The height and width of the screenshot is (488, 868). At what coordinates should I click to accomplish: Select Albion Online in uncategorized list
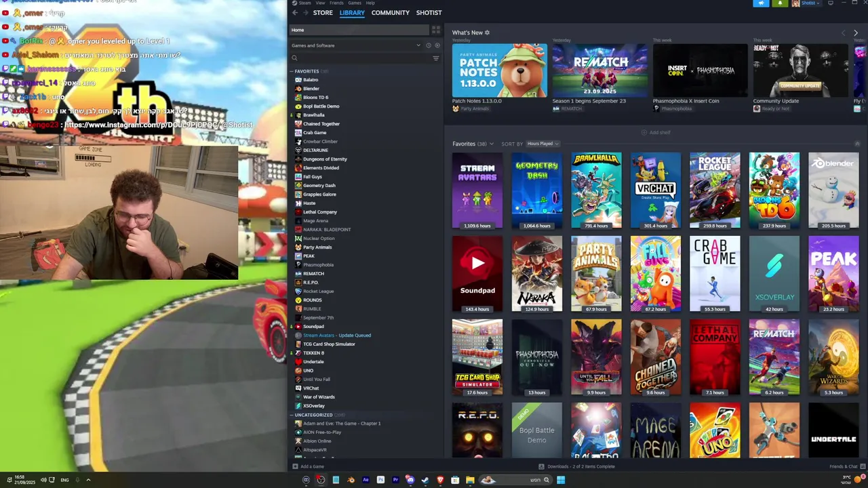317,441
